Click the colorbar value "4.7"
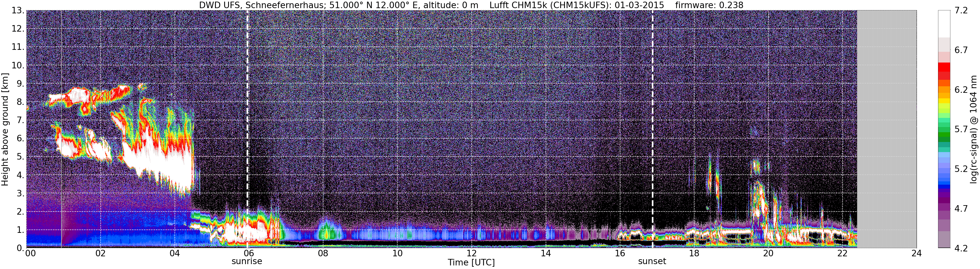This screenshot has height=269, width=980. pyautogui.click(x=961, y=209)
